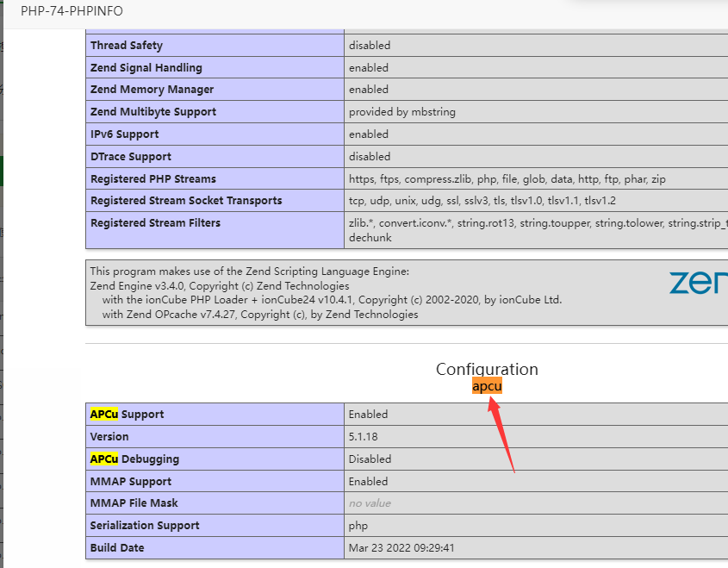Image resolution: width=728 pixels, height=568 pixels.
Task: Click the build date Mar 23 2022 09:29:41
Action: coord(401,548)
